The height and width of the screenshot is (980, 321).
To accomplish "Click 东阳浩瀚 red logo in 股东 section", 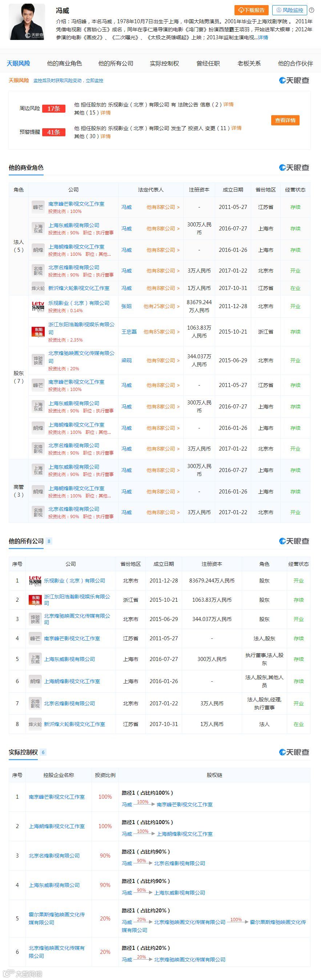I will 38,332.
